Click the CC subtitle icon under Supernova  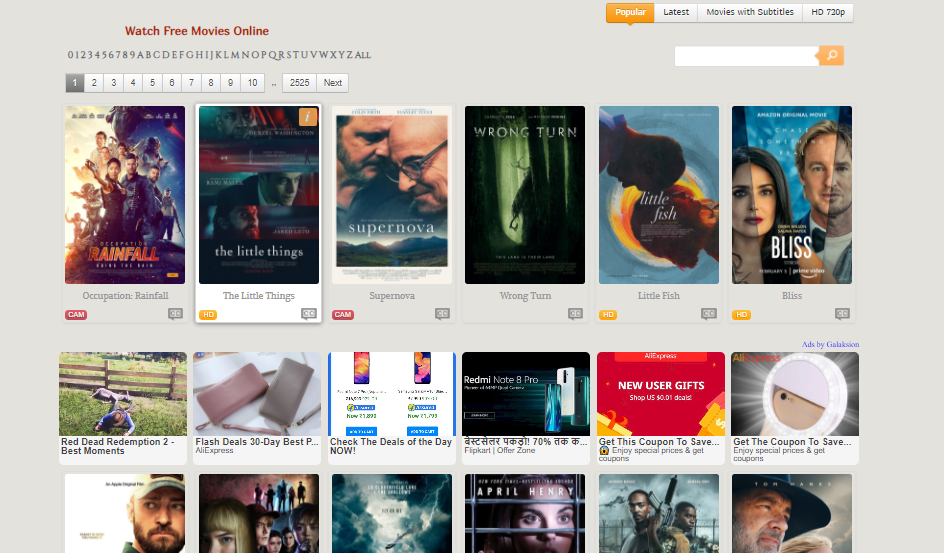coord(442,314)
